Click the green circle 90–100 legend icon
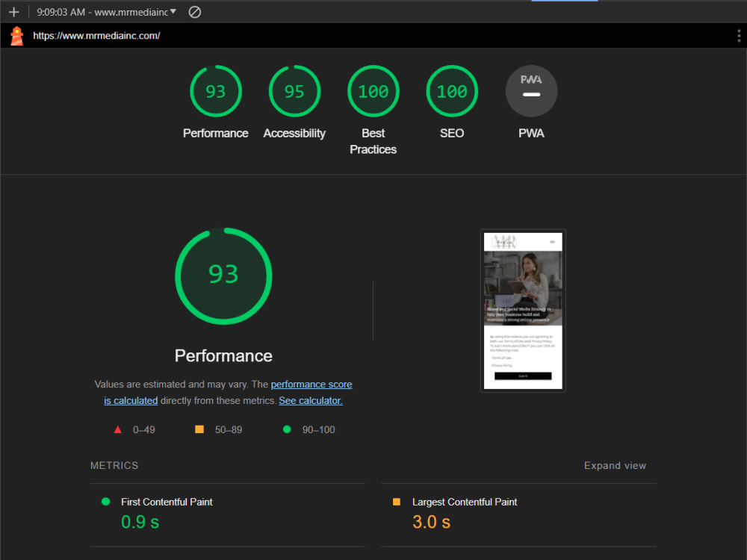Image resolution: width=747 pixels, height=560 pixels. coord(287,429)
